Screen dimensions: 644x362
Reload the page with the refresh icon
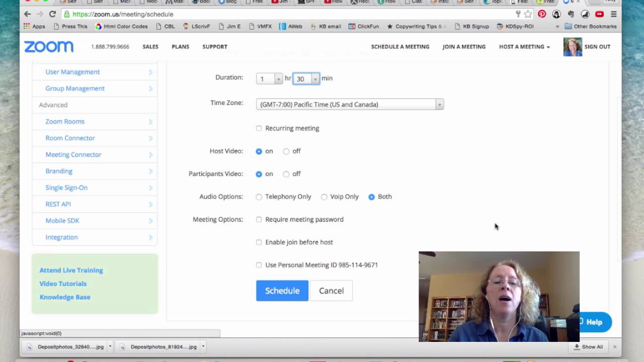coord(53,14)
